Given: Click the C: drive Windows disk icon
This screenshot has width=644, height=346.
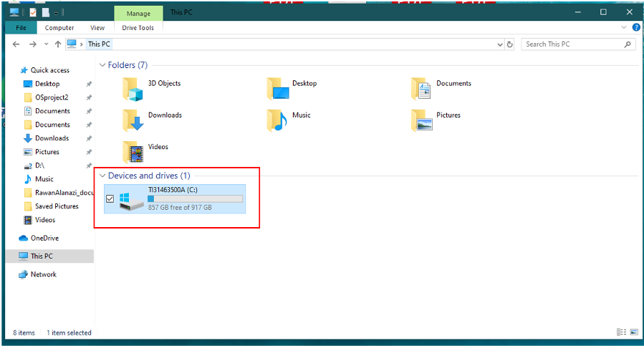Looking at the screenshot, I should (x=131, y=201).
